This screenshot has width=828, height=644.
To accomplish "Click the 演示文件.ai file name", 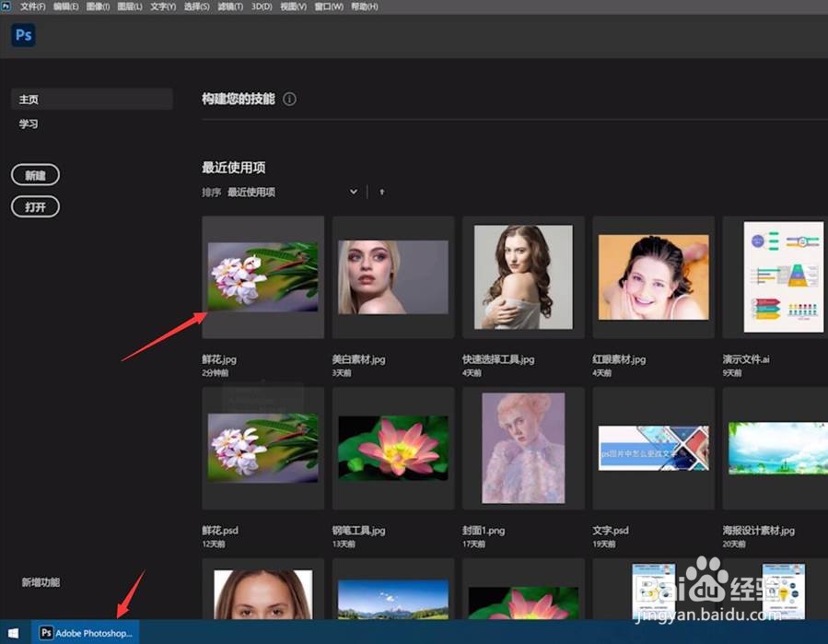I will [x=746, y=359].
